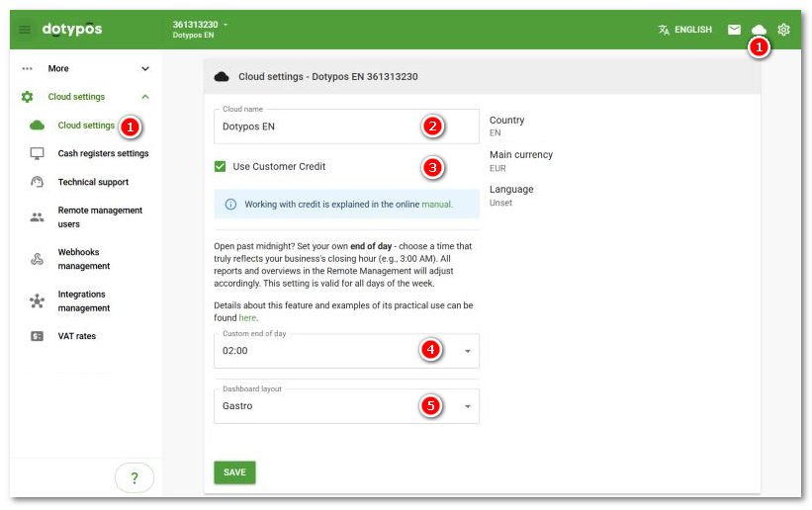Click the info circle icon
This screenshot has width=812, height=510.
230,204
